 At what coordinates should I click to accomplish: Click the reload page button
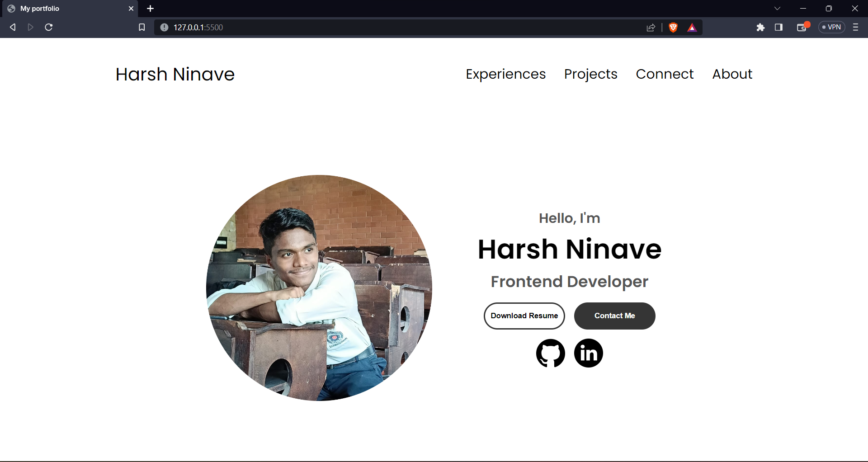(48, 27)
